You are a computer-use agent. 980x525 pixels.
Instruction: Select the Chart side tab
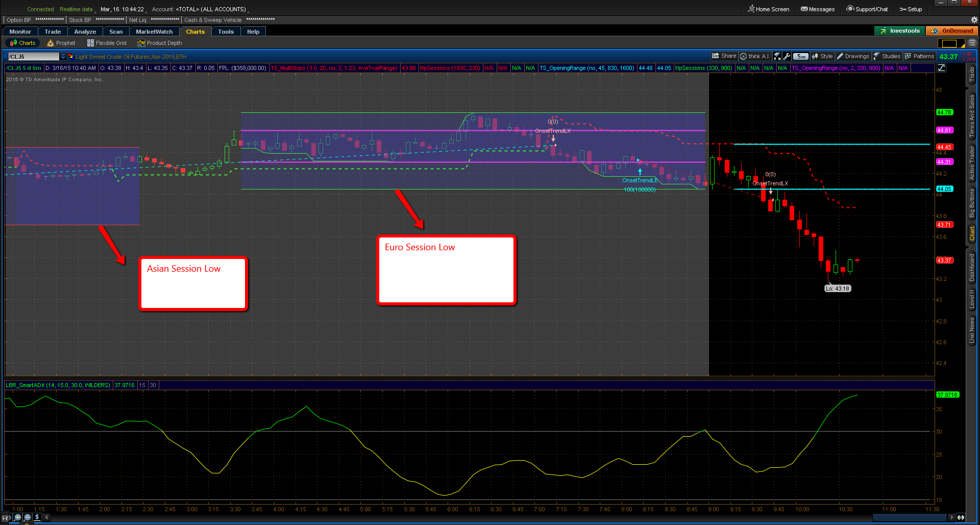pos(972,233)
